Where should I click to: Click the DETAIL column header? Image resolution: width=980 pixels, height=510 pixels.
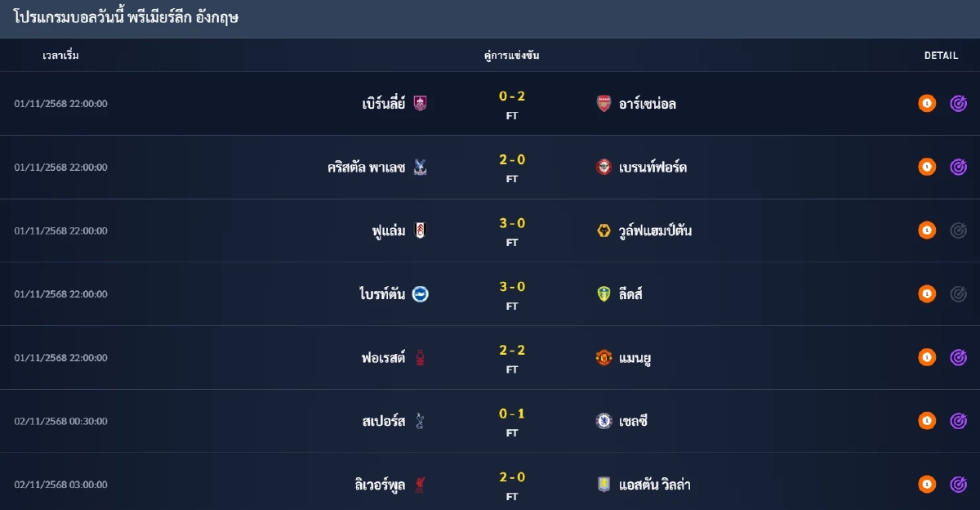(940, 56)
